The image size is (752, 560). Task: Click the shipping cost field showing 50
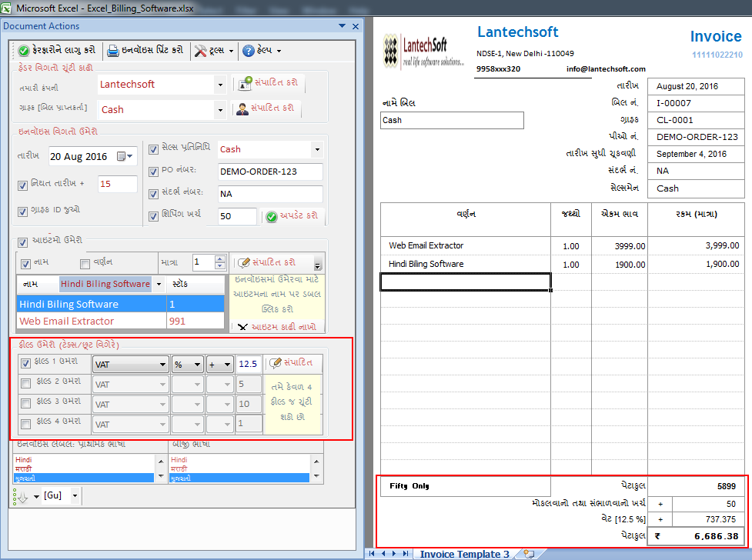(237, 216)
